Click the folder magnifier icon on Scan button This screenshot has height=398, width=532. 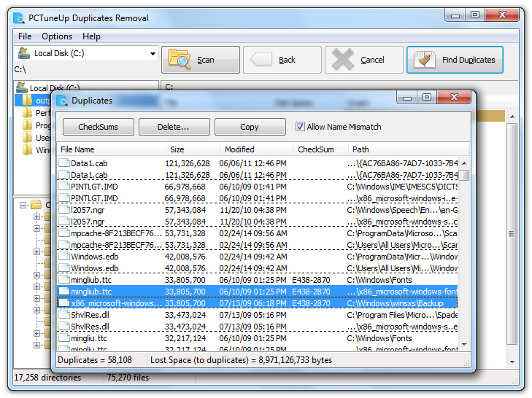point(180,59)
